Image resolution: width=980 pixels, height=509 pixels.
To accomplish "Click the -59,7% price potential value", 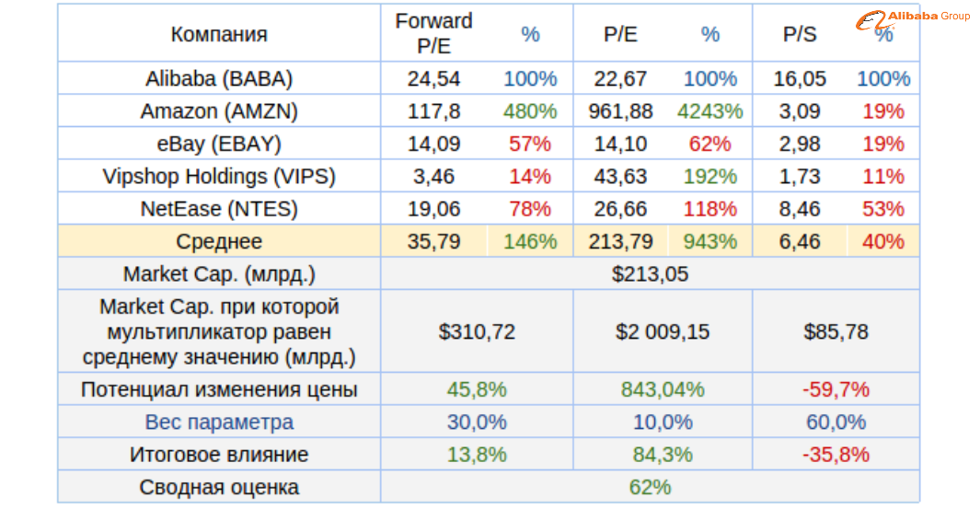I will coord(836,389).
